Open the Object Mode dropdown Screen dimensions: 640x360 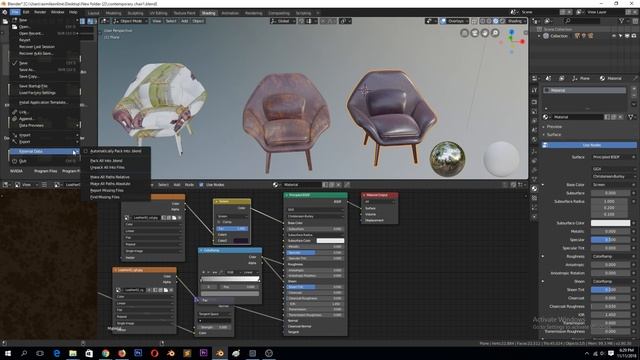point(130,21)
